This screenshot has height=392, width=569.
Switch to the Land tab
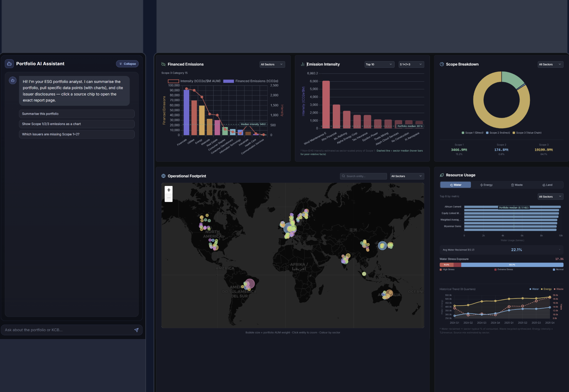[547, 185]
